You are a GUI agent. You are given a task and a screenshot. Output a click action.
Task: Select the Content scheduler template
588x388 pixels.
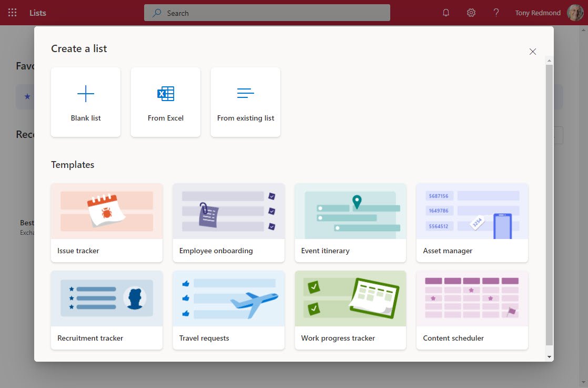coord(472,310)
